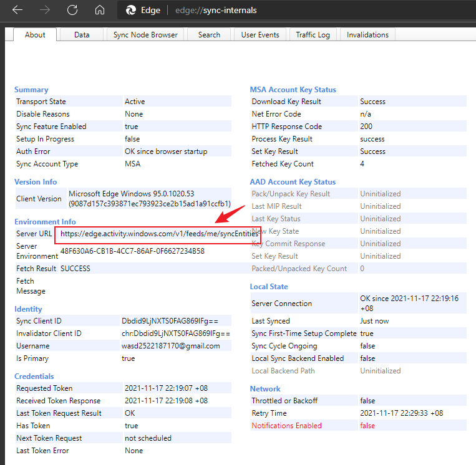Viewport: 476px width, 465px height.
Task: Click the Download Key Result Success value
Action: tap(372, 102)
